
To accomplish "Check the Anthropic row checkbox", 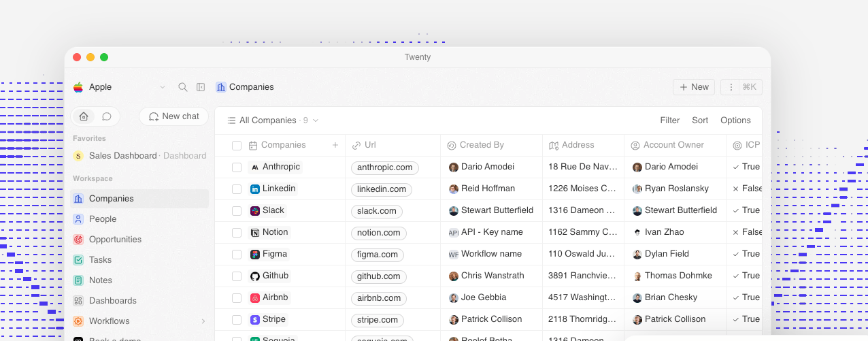I will (x=237, y=167).
